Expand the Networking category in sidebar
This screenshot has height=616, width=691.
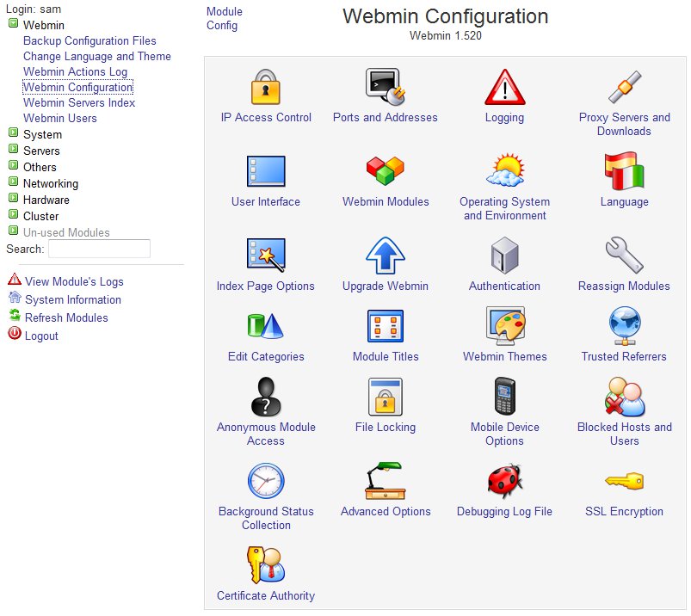[14, 182]
